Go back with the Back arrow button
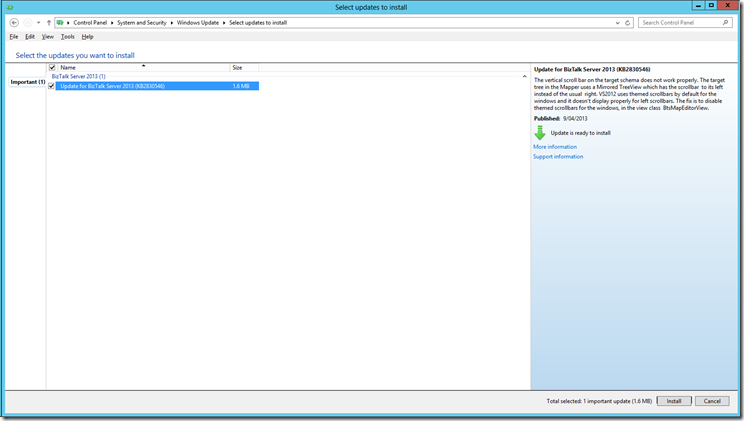 pos(14,22)
